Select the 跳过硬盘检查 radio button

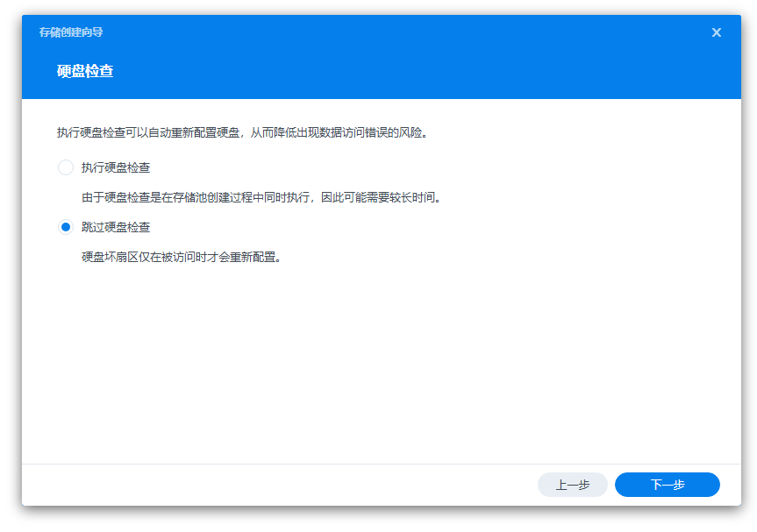(x=65, y=227)
